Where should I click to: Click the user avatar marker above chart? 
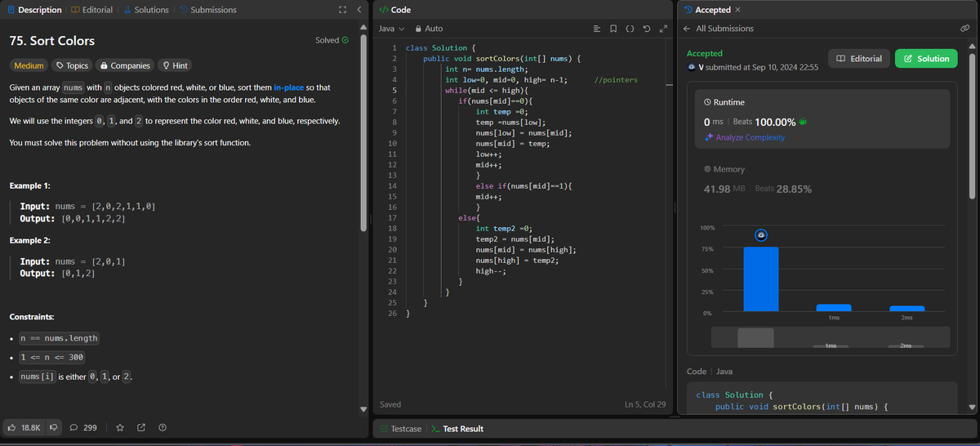(761, 235)
